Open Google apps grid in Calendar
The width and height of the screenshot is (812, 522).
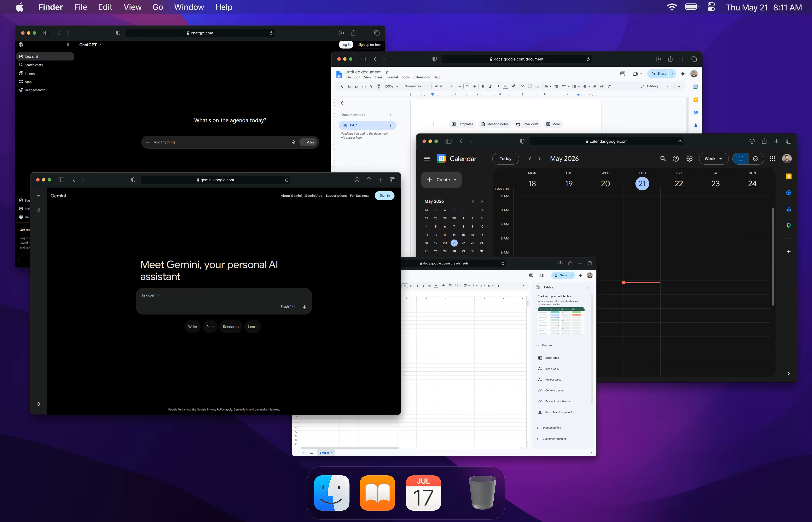click(x=772, y=159)
